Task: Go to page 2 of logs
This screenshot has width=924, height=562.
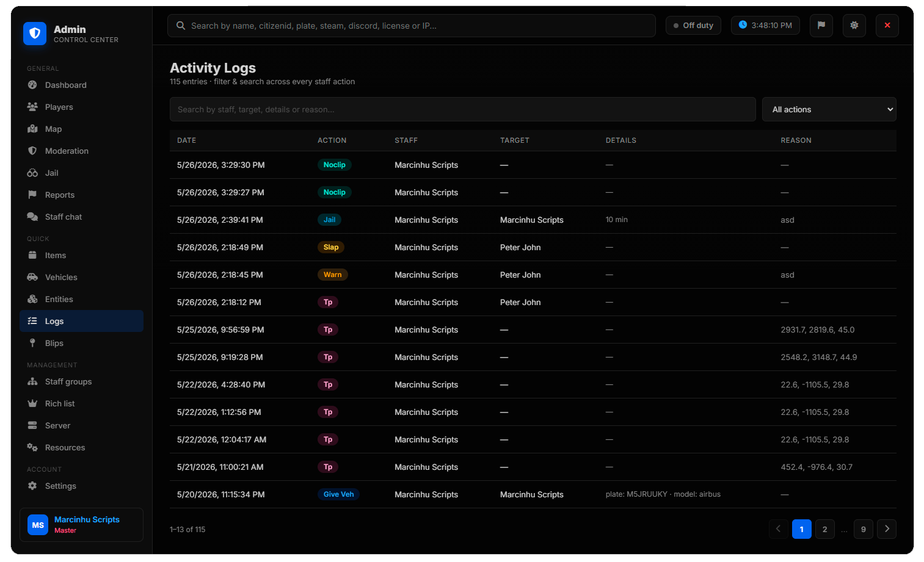Action: pyautogui.click(x=824, y=529)
